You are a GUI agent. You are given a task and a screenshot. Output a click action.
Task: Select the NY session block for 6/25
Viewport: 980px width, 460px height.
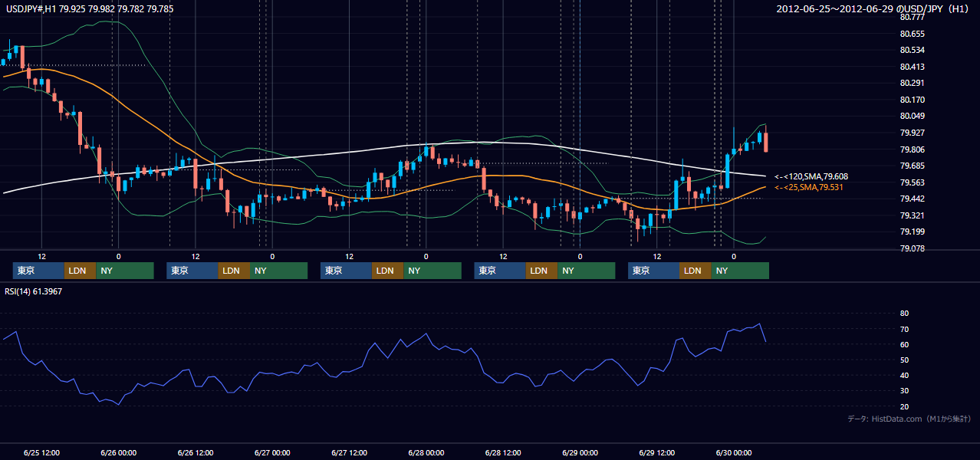pyautogui.click(x=125, y=271)
